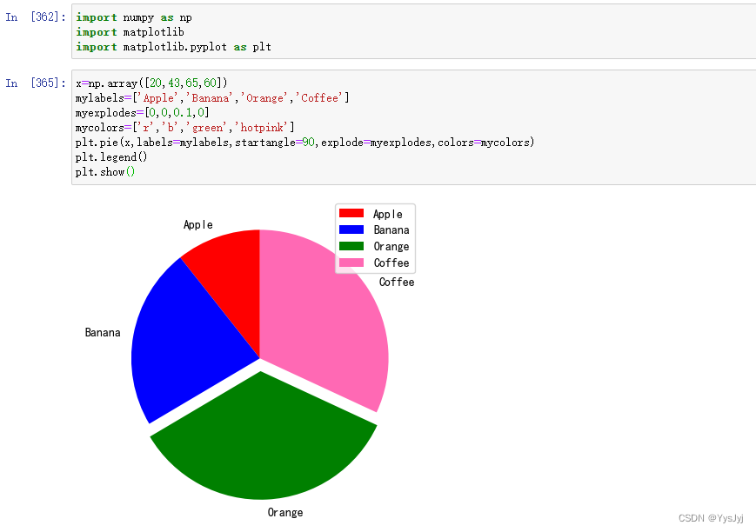Click the myexplodes definition line
The height and width of the screenshot is (532, 756).
[142, 113]
